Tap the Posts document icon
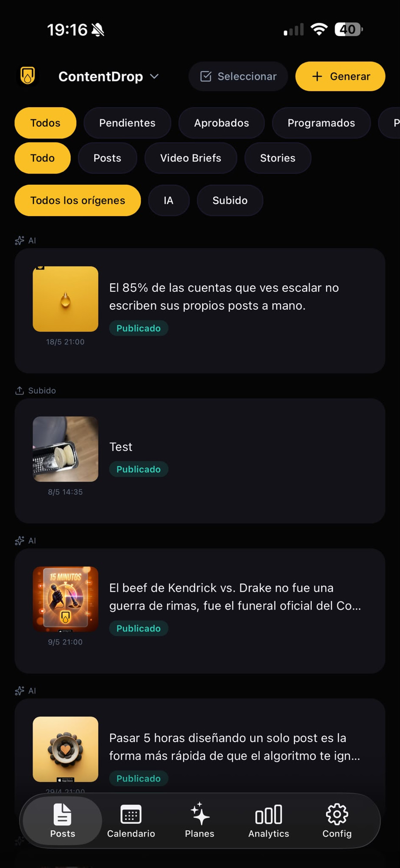Screen dimensions: 400x868 (63, 814)
